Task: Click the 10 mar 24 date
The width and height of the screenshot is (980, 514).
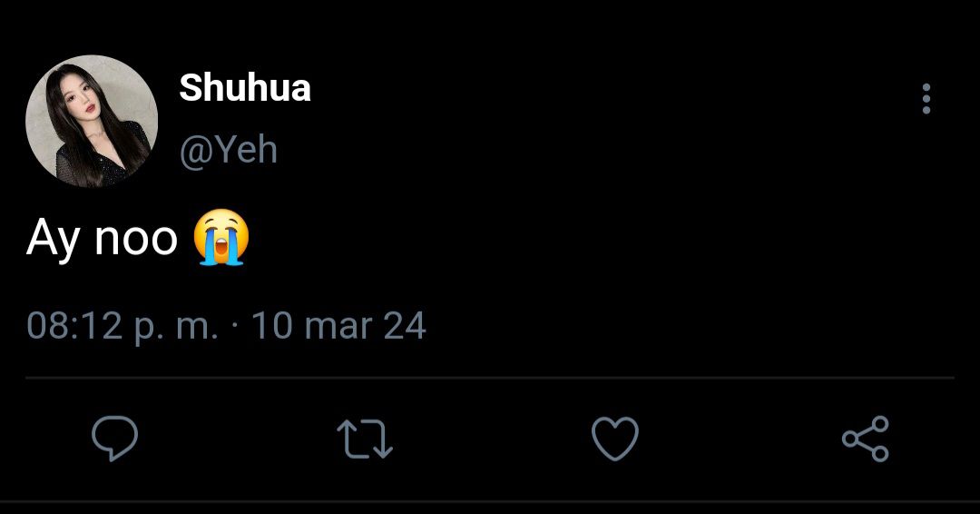Action: [338, 326]
